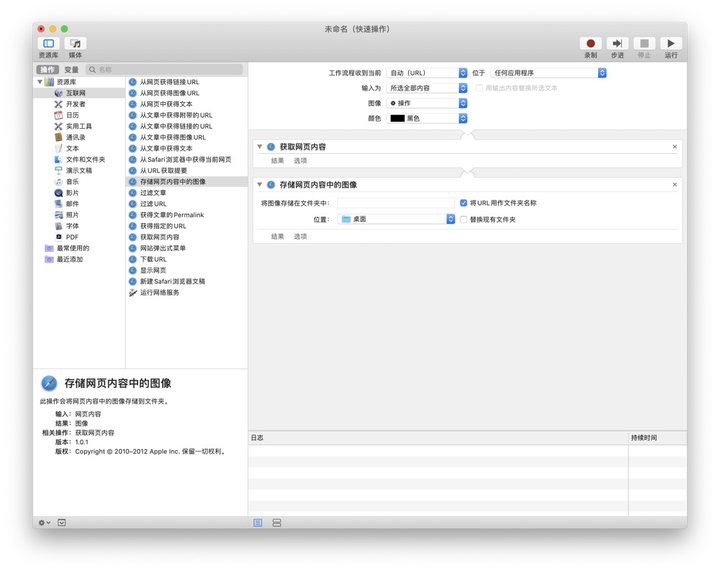The height and width of the screenshot is (572, 720).
Task: Toggle the description pane button at bottom
Action: (x=62, y=522)
